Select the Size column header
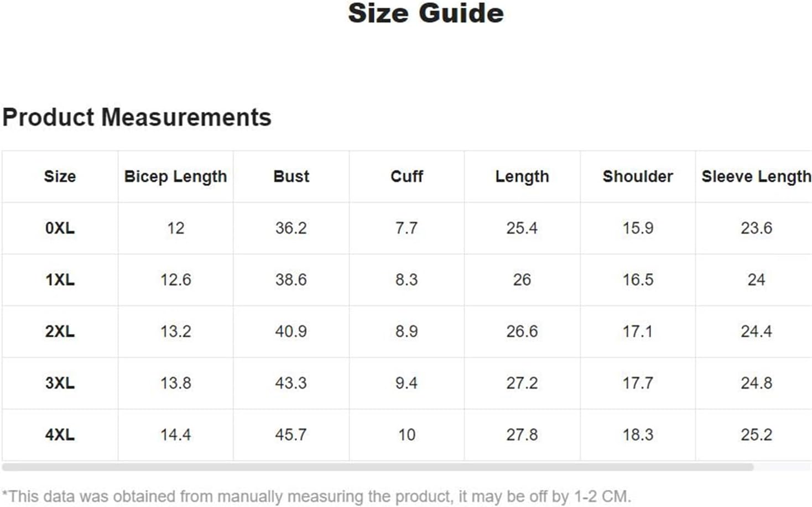Image resolution: width=812 pixels, height=507 pixels. pyautogui.click(x=60, y=176)
